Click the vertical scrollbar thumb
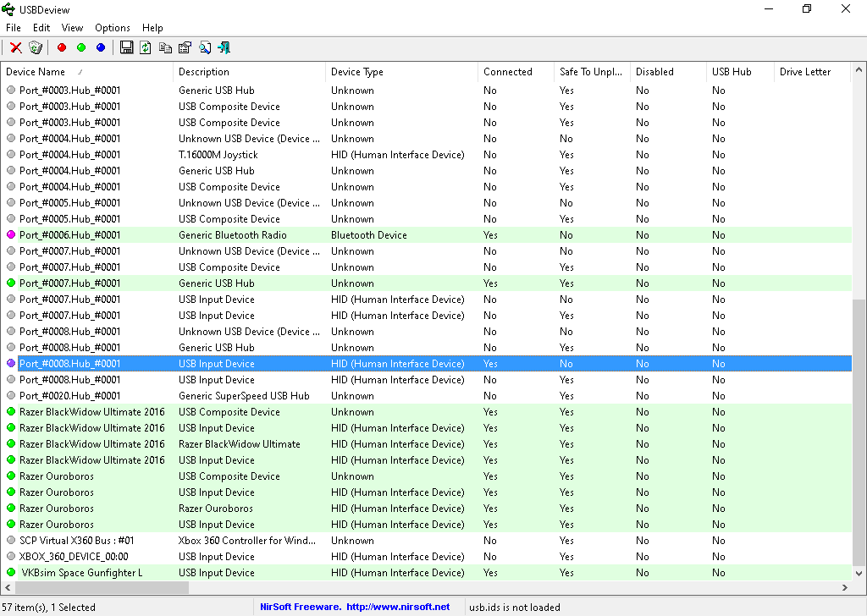Image resolution: width=867 pixels, height=616 pixels. point(859,432)
